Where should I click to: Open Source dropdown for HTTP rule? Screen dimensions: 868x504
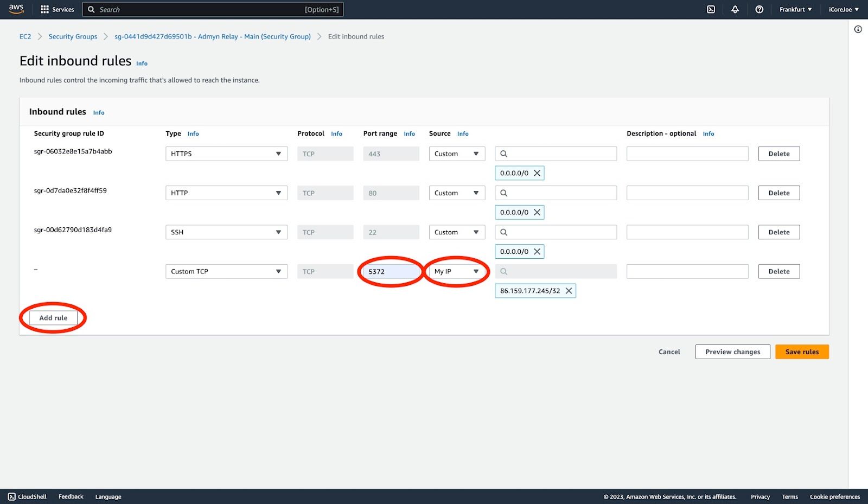[x=457, y=193]
